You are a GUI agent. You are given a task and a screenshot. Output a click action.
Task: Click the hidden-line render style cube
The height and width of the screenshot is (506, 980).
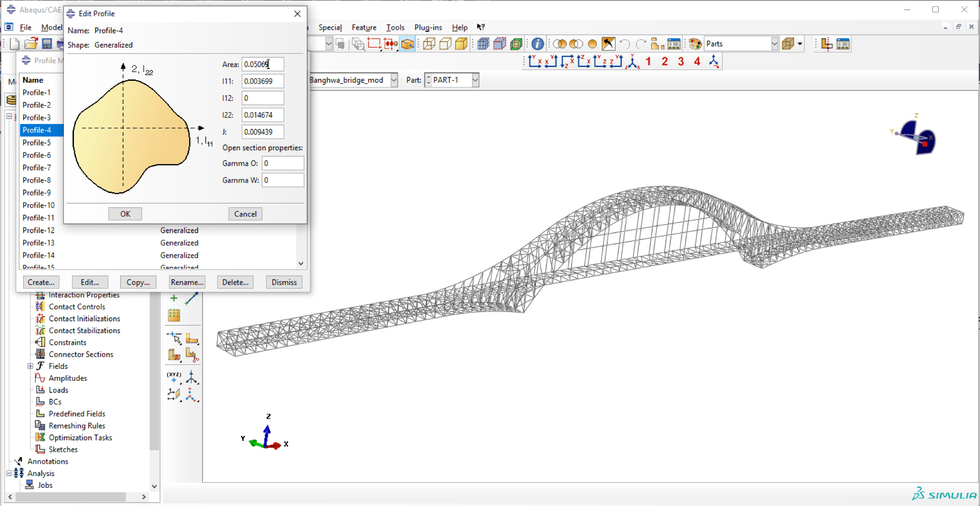pyautogui.click(x=445, y=44)
